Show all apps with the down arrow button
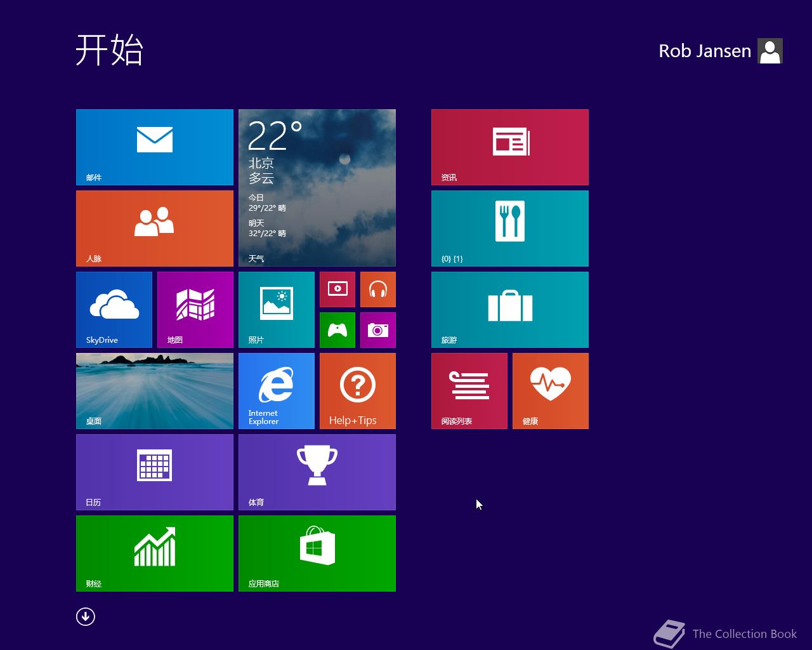Viewport: 812px width, 650px height. (86, 616)
